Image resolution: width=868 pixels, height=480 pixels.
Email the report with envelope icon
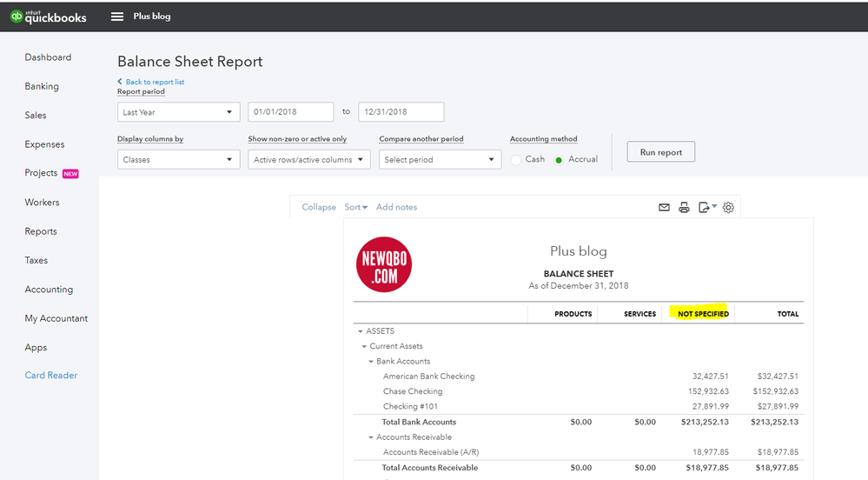665,207
